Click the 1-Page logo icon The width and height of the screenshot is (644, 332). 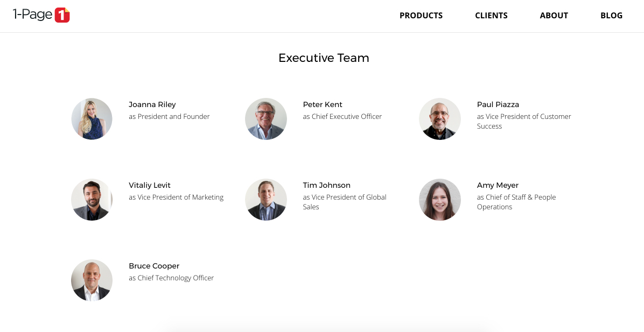(x=41, y=15)
